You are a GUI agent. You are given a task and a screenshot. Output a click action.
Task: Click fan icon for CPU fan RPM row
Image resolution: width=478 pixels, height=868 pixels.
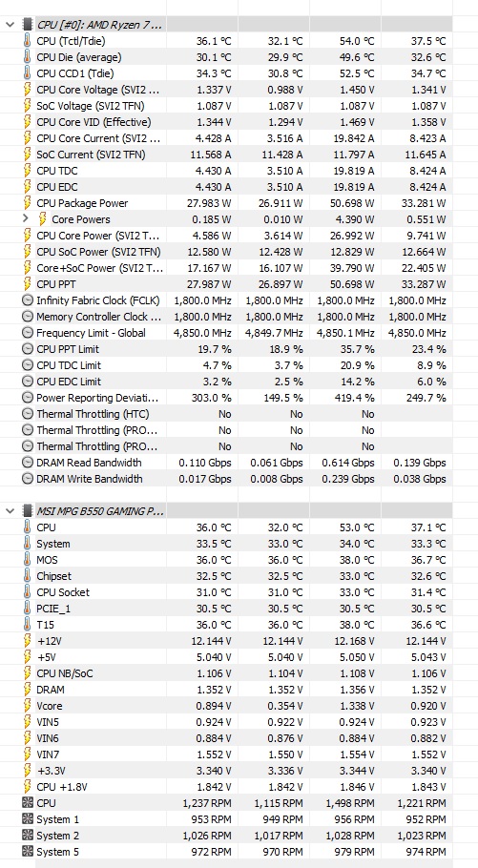tap(27, 803)
